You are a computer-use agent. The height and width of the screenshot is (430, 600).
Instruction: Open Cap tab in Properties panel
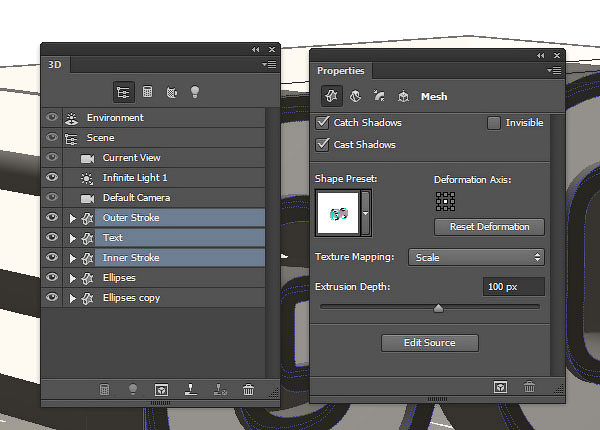pyautogui.click(x=379, y=96)
